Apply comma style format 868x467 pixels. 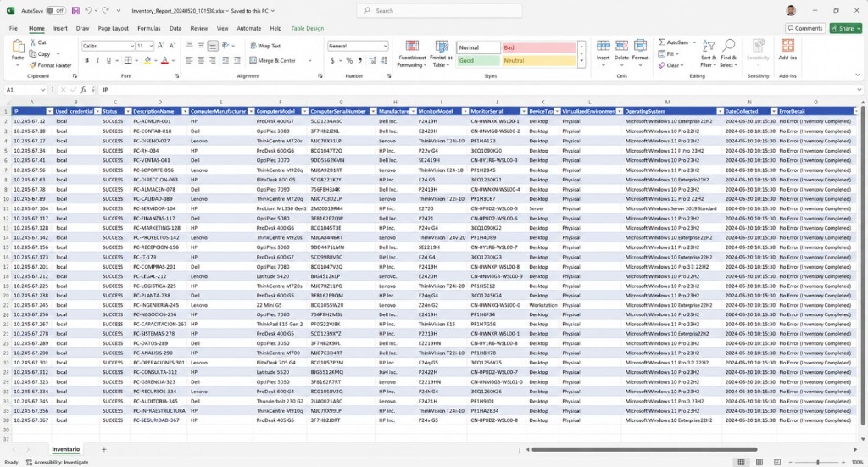359,60
